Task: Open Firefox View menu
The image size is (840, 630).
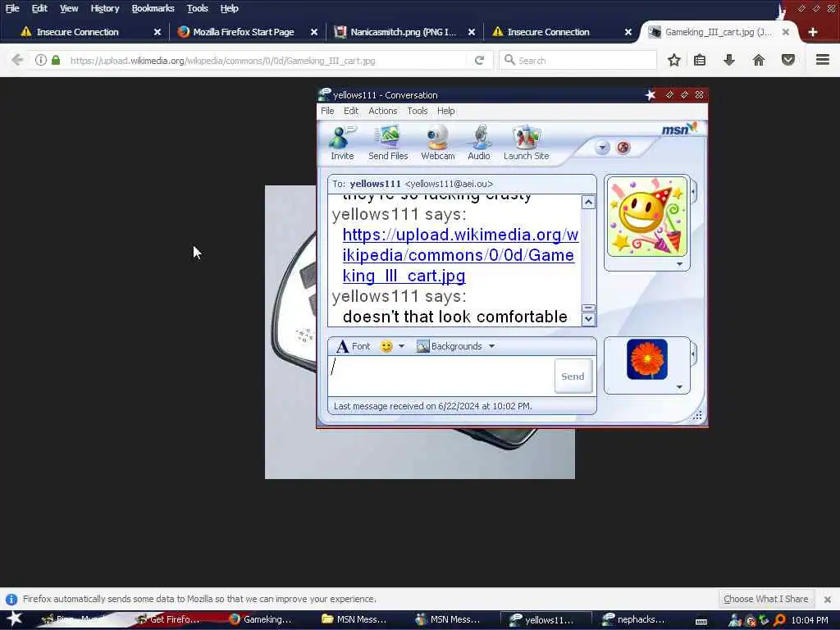Action: [69, 8]
